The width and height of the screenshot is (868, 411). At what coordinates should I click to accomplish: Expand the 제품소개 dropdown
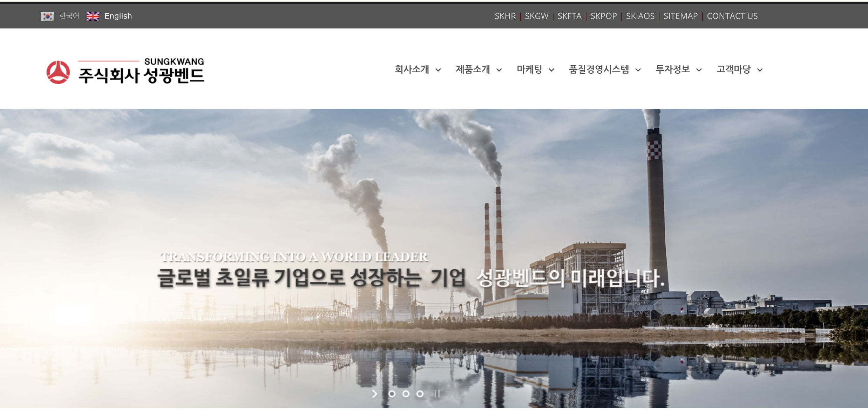click(x=474, y=70)
